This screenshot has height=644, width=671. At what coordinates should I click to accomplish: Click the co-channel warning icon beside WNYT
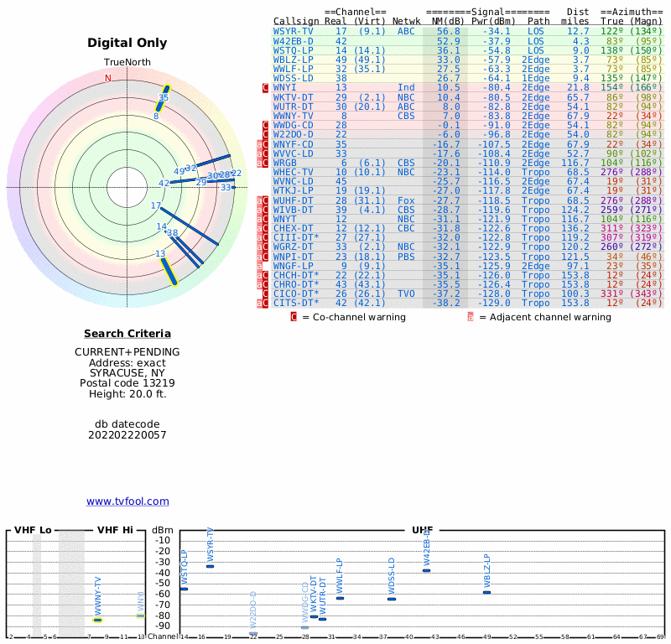coord(266,218)
